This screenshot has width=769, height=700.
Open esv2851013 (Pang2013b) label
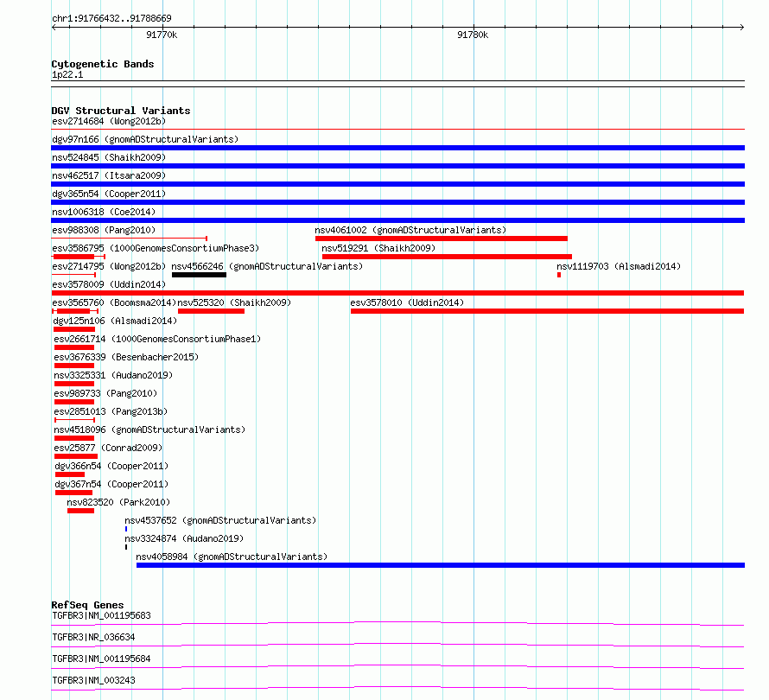coord(111,411)
